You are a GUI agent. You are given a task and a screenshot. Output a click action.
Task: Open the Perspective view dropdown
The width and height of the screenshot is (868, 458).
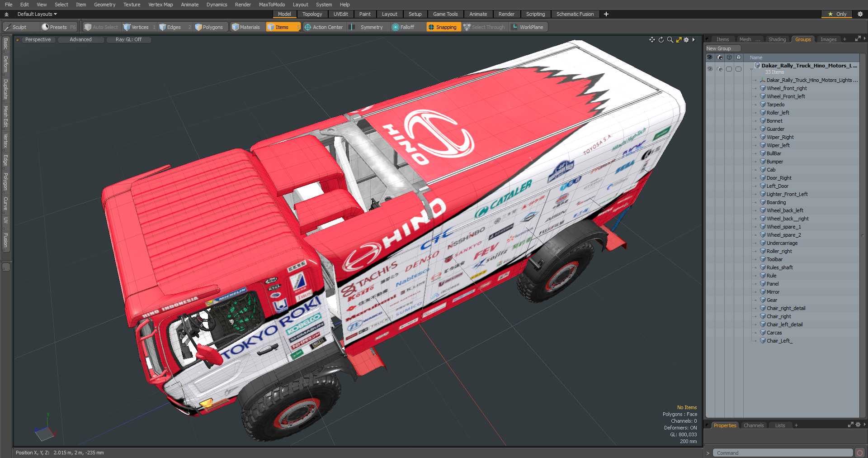click(x=38, y=40)
